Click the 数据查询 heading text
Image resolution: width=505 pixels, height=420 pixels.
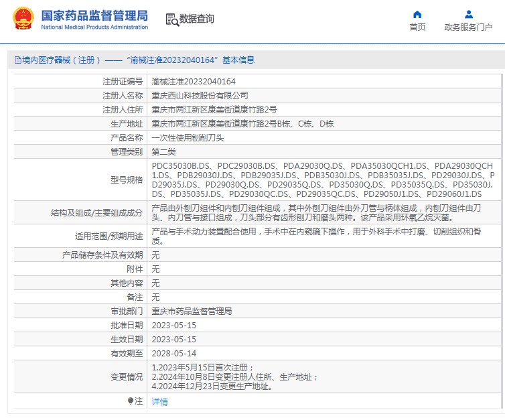click(x=196, y=19)
